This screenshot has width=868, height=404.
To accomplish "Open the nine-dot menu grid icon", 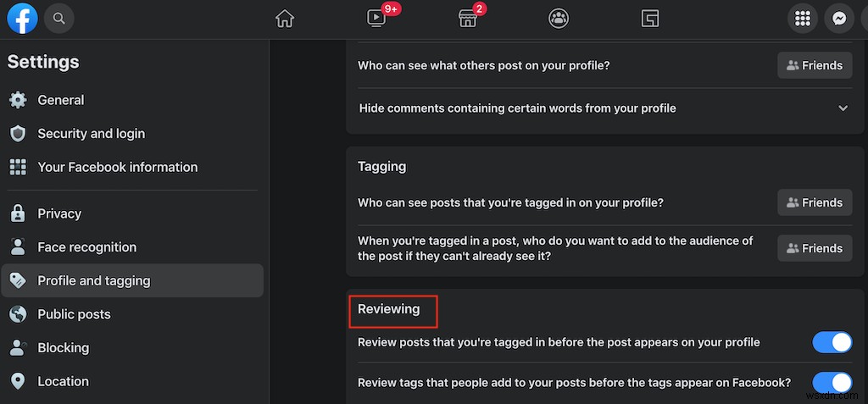I will pyautogui.click(x=803, y=19).
